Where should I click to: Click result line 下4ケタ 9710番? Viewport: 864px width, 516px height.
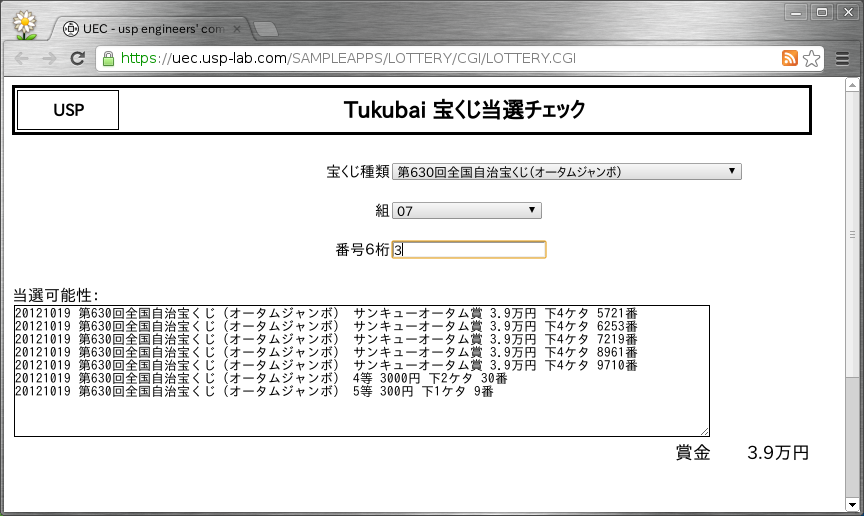coord(326,365)
